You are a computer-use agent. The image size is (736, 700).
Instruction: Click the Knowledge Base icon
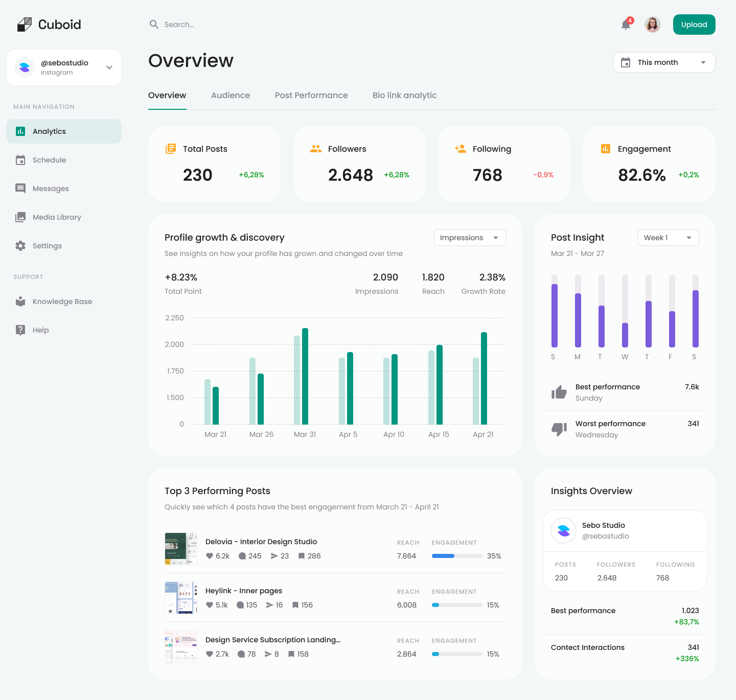click(20, 301)
